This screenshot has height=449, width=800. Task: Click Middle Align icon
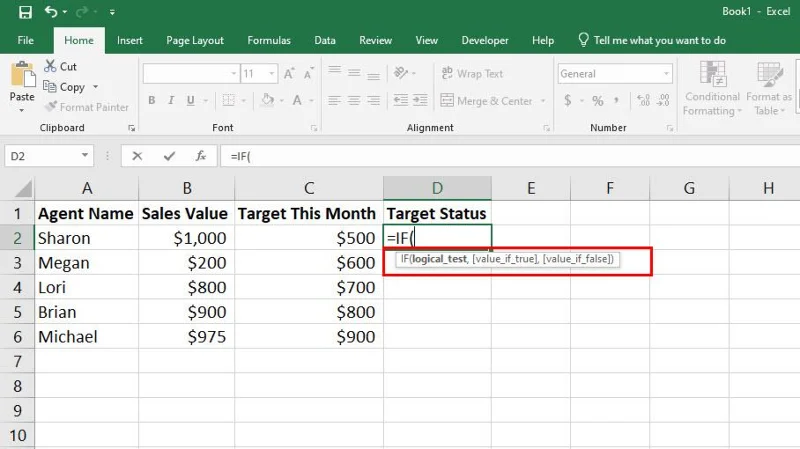pyautogui.click(x=354, y=73)
